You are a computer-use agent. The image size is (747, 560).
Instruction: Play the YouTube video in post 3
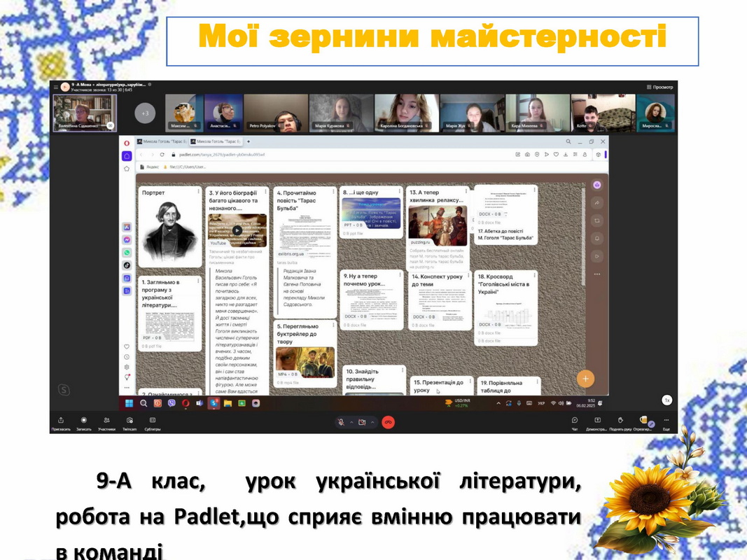[x=237, y=230]
